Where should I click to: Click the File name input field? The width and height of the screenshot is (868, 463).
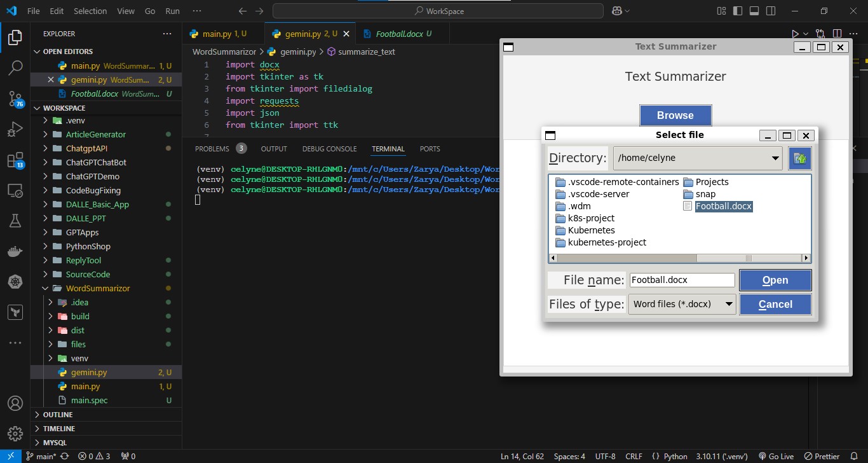tap(681, 280)
